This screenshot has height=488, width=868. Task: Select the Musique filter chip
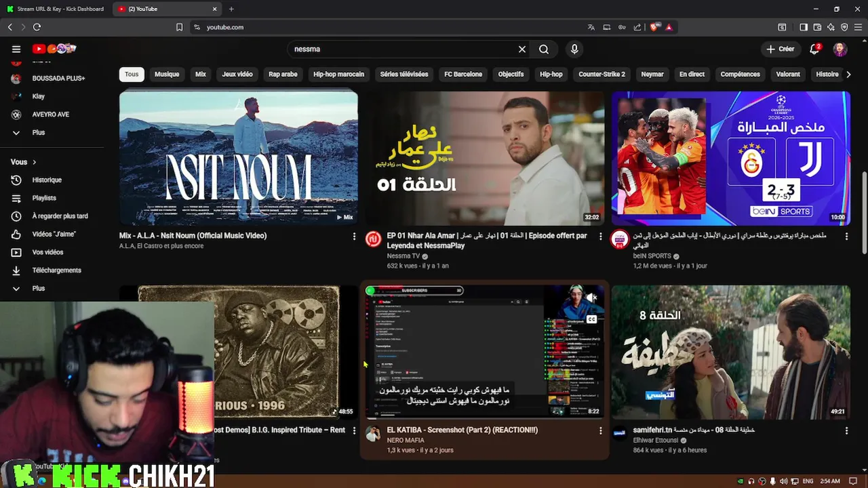point(167,75)
